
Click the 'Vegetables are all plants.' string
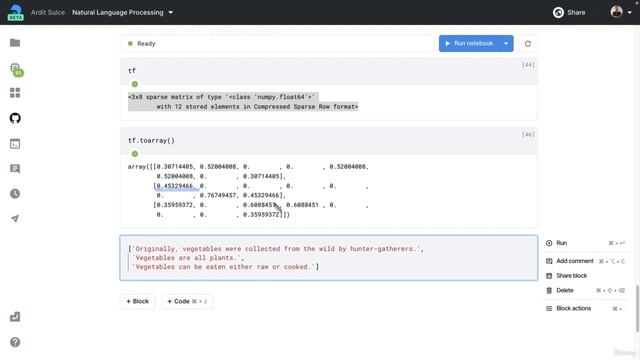click(x=187, y=258)
